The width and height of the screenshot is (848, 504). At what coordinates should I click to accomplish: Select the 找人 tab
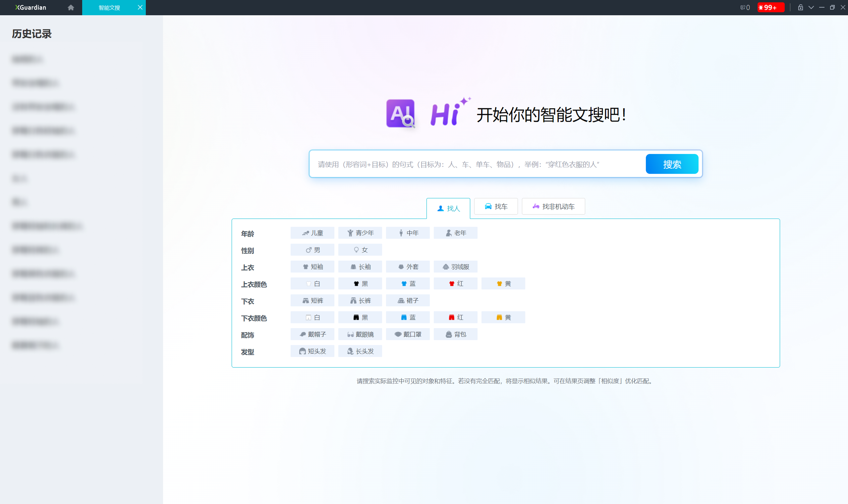(x=448, y=208)
